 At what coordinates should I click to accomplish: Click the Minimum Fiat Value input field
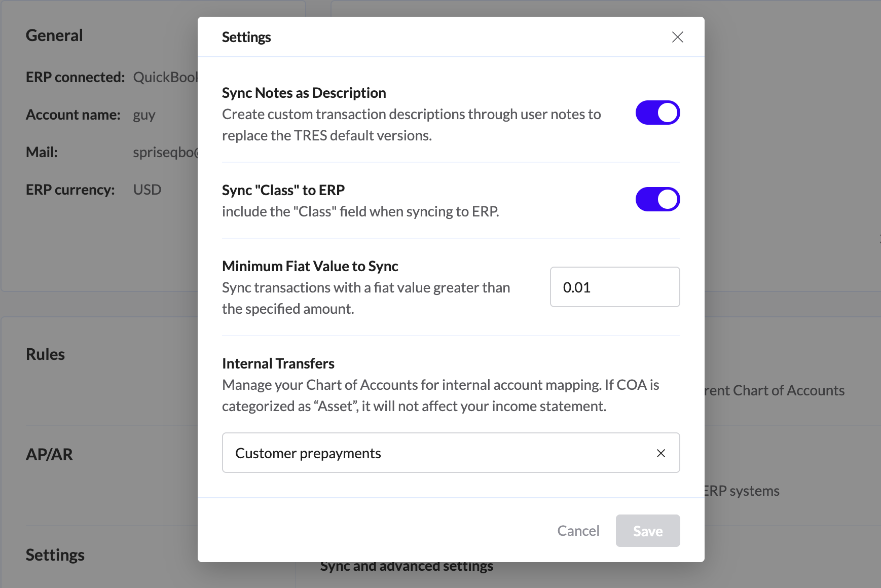click(x=614, y=287)
